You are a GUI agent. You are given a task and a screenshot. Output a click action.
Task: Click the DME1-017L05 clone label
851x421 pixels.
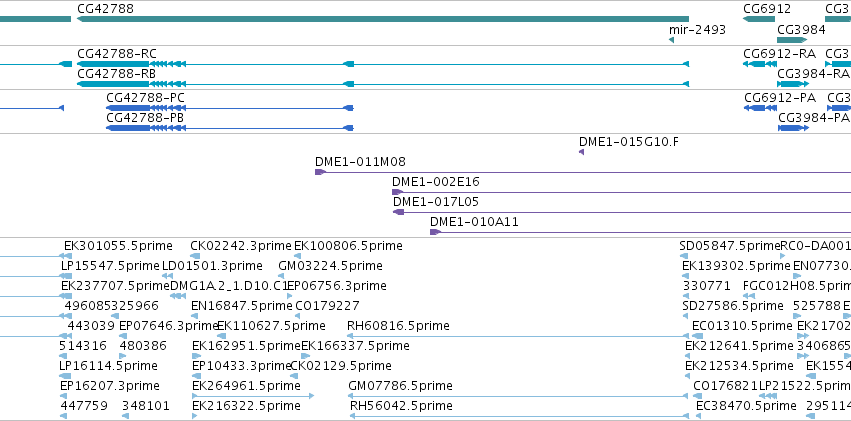tap(436, 202)
